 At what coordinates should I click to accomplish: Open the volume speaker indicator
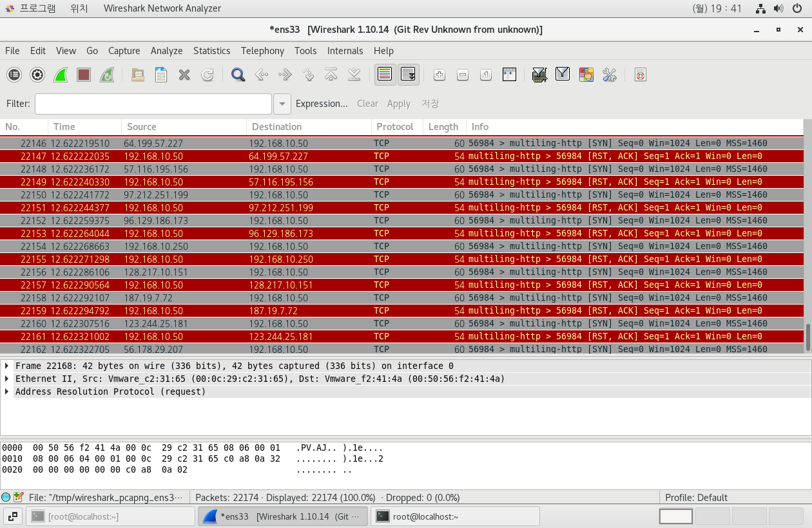(x=778, y=8)
